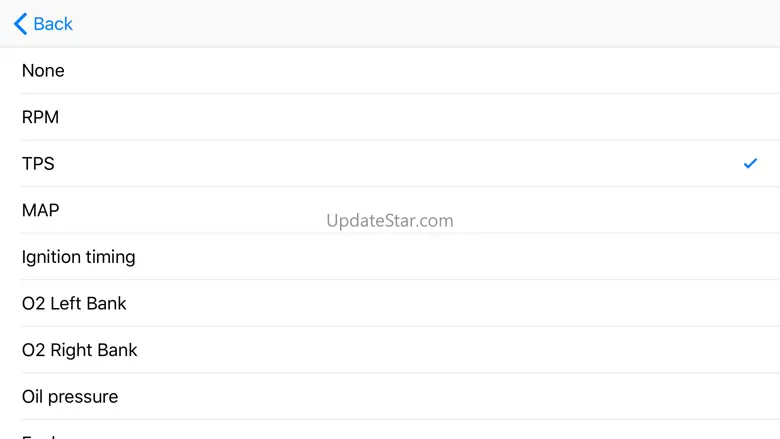Tap the partially visible bottom list row

click(390, 432)
